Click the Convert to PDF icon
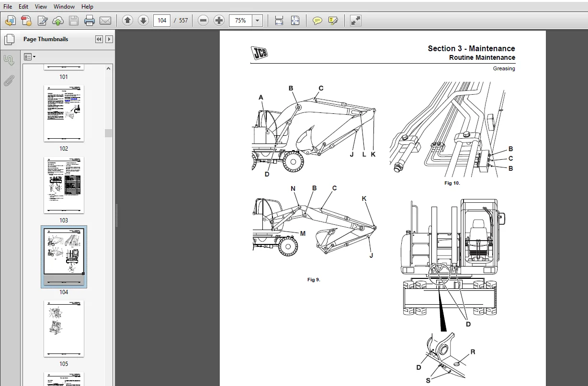588x386 pixels. (x=26, y=21)
